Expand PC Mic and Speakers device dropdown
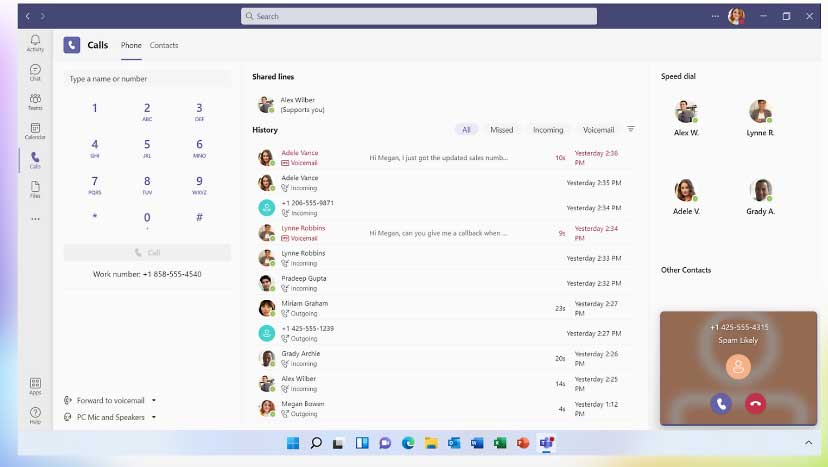The height and width of the screenshot is (467, 828). click(x=110, y=417)
